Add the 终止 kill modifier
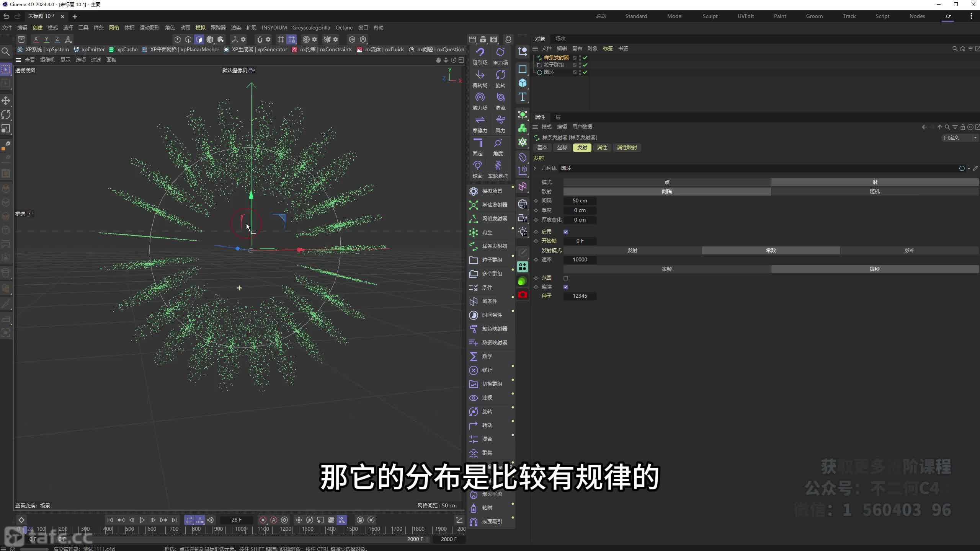Viewport: 980px width, 551px height. point(481,370)
